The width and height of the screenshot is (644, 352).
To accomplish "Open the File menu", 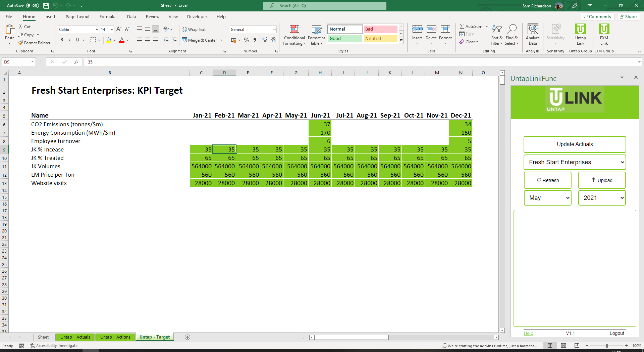I will coord(9,16).
